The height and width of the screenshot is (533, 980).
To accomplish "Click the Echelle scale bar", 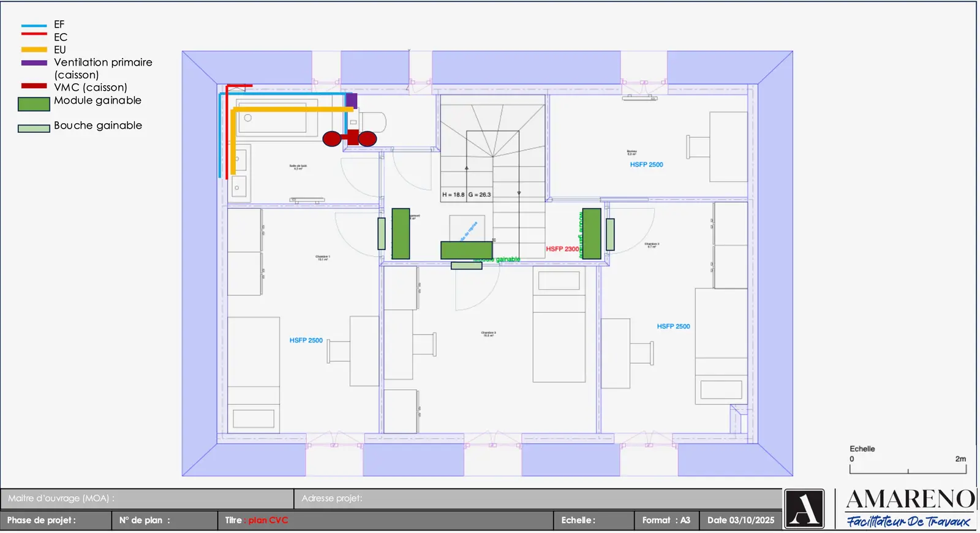I will point(908,469).
